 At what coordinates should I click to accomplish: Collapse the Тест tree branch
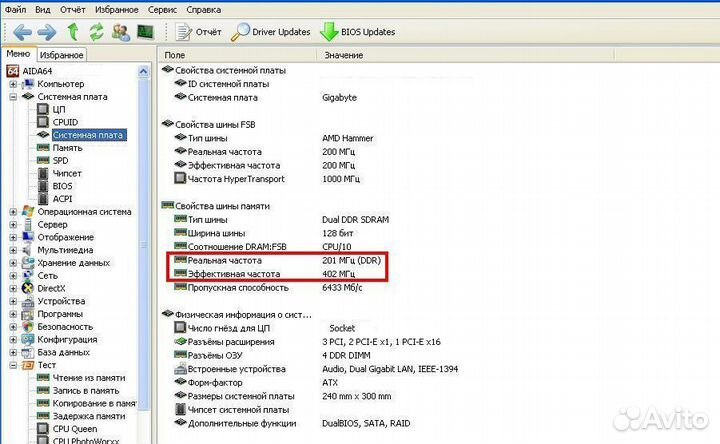[13, 365]
